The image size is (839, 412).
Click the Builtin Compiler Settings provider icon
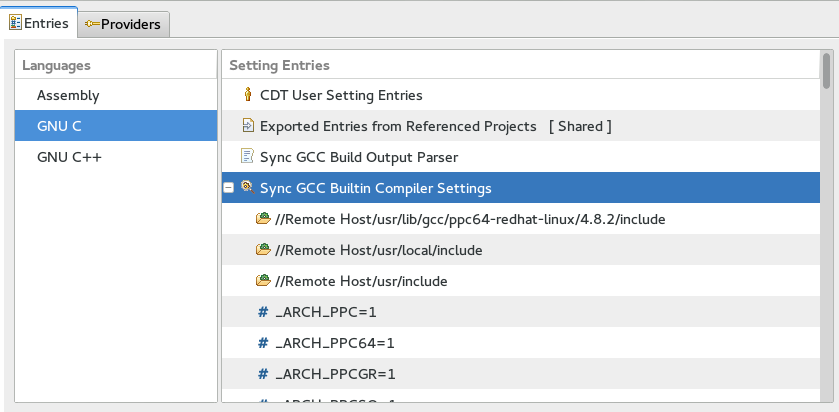click(247, 187)
